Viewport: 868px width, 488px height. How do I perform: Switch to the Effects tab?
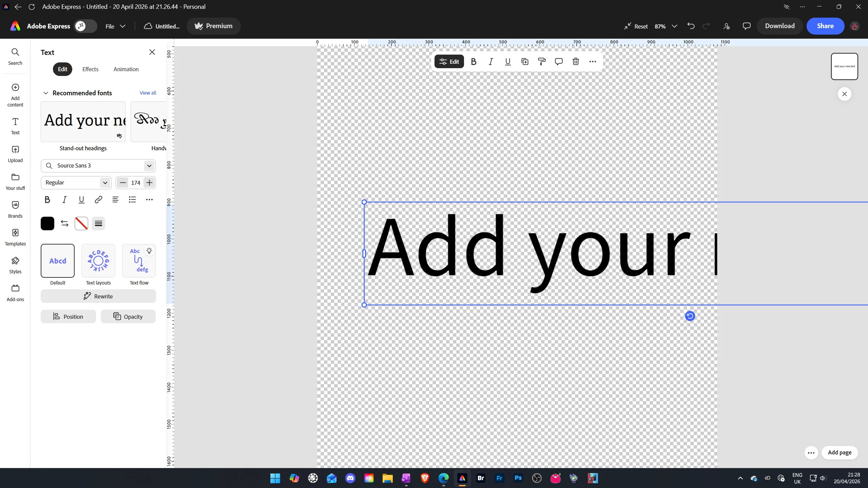click(x=90, y=69)
